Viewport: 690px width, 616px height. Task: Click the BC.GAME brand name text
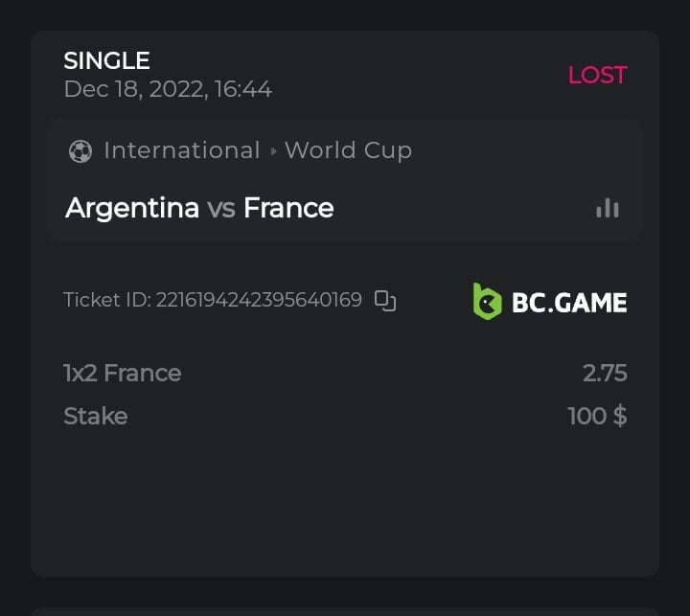(x=569, y=303)
